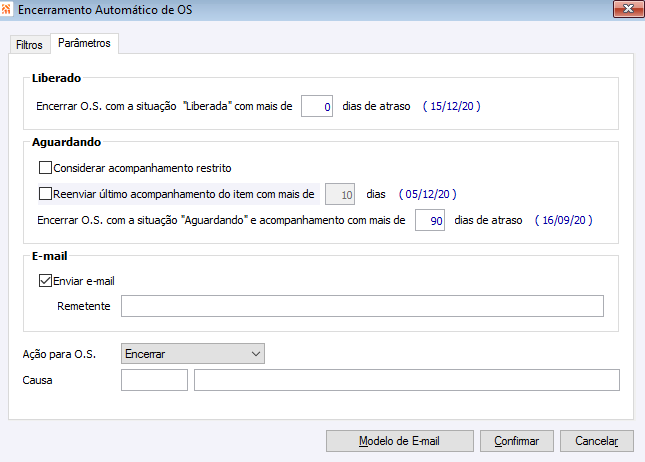Click the Liberada days-of-delay field showing 0
This screenshot has height=462, width=645.
point(317,106)
